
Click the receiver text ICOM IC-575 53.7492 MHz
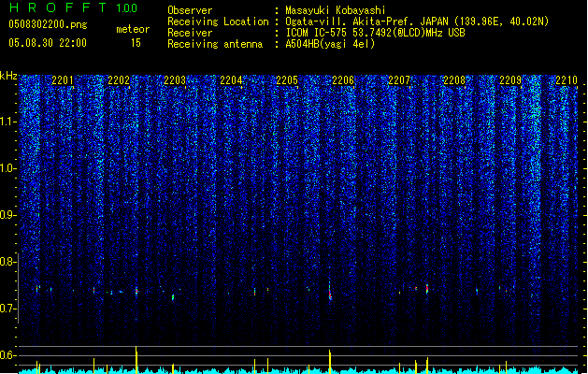(x=375, y=33)
